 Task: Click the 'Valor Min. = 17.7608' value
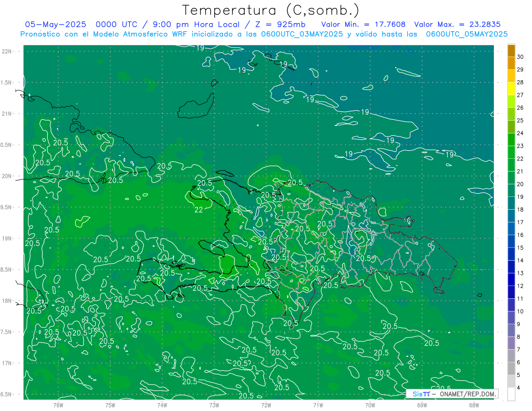coord(364,24)
